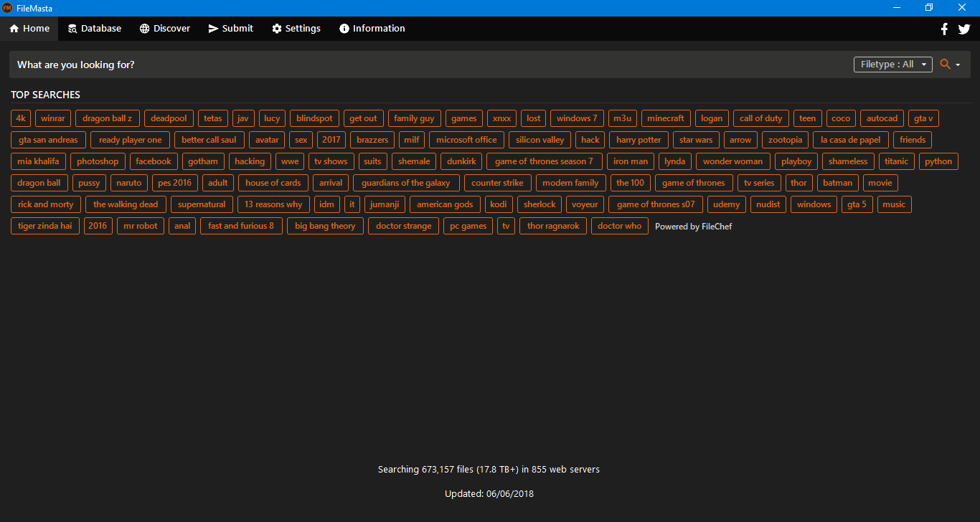Select the 'modern family' tag
Image resolution: width=980 pixels, height=522 pixels.
coord(571,183)
